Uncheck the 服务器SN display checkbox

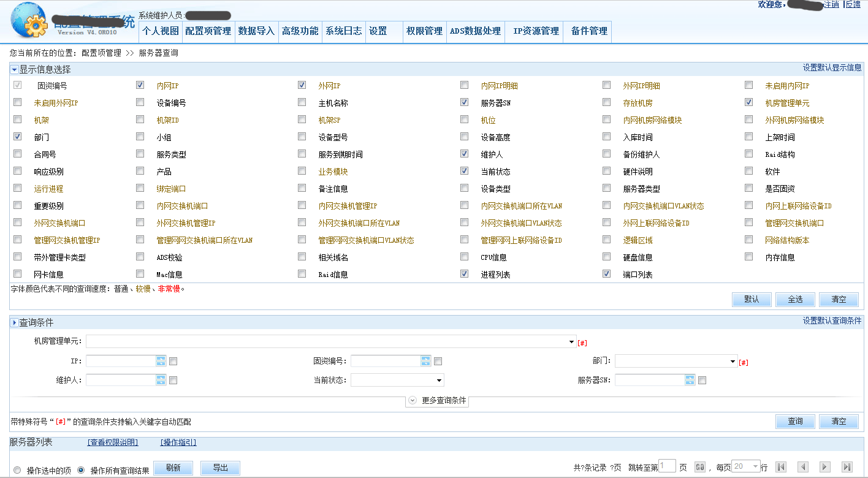coord(464,102)
